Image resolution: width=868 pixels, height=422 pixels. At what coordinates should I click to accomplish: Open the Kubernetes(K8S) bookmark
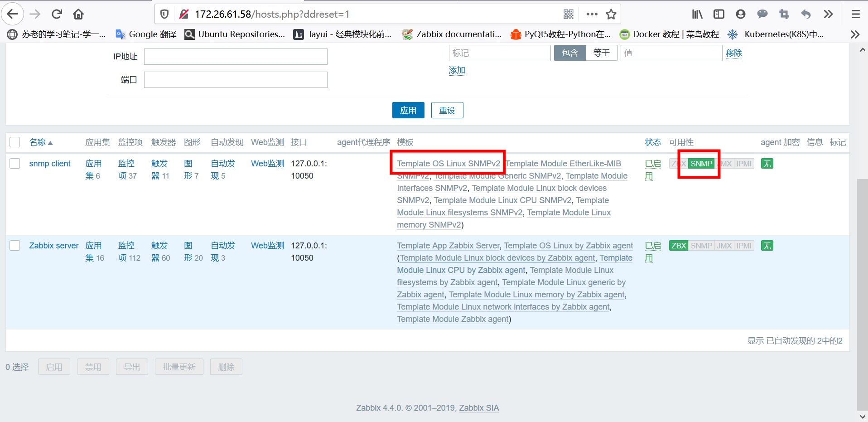[x=776, y=34]
